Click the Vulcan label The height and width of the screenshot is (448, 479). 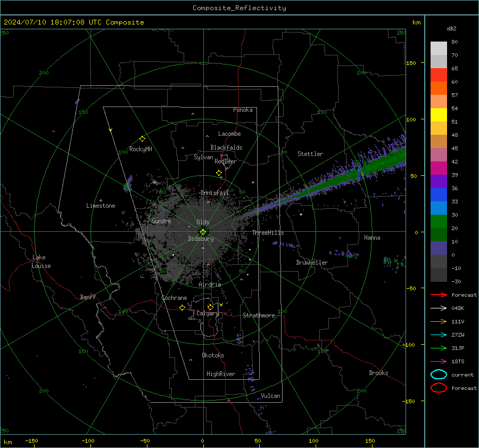coord(271,396)
